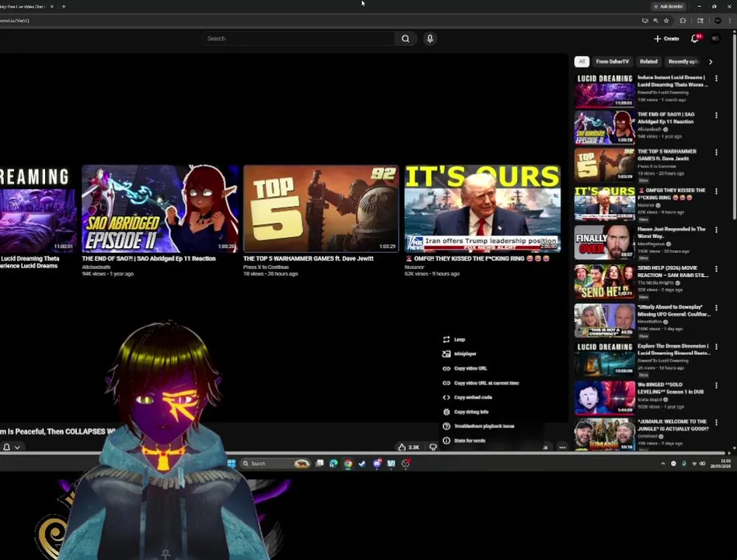Open options for Solo Leveling binge video
The image size is (737, 560).
point(716,386)
